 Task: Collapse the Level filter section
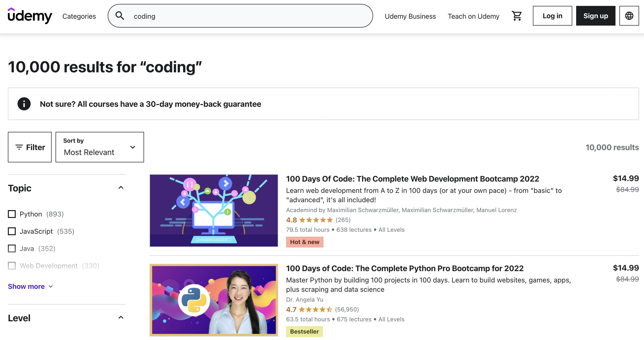[x=121, y=317]
